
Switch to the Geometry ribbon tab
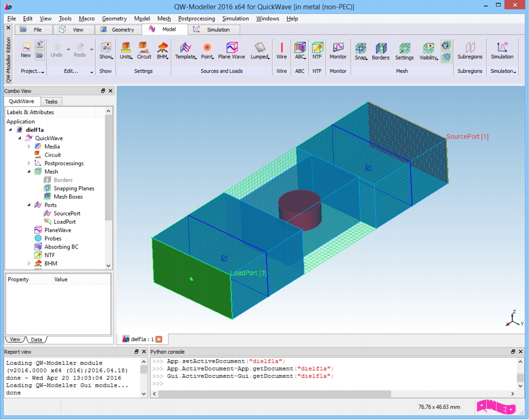point(118,30)
